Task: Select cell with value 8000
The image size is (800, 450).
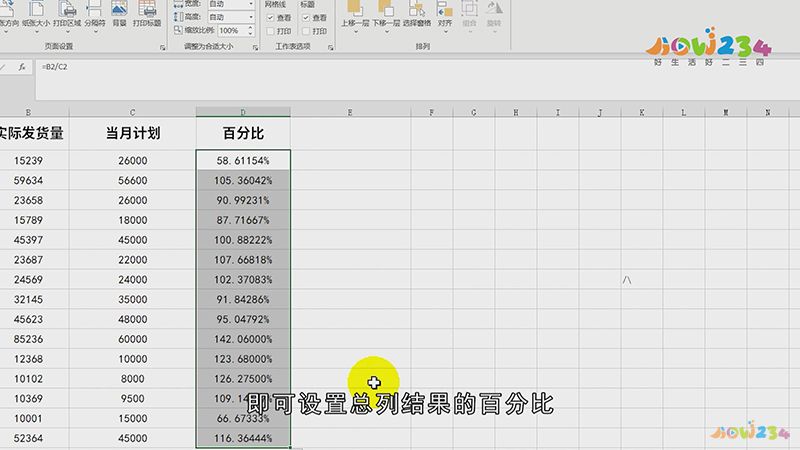Action: click(133, 379)
